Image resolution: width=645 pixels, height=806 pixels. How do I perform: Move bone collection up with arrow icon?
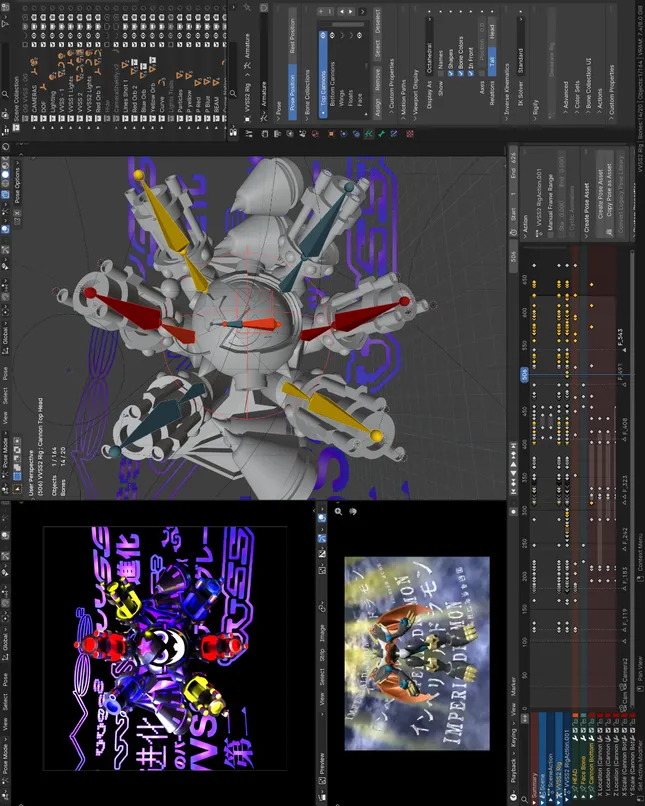[342, 11]
